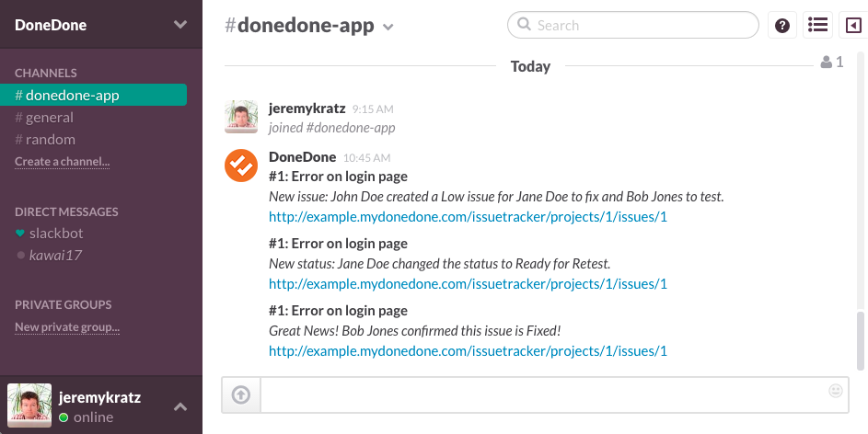Click the jeremykratz profile photo in sidebar footer
Viewport: 868px width, 434px height.
point(29,405)
